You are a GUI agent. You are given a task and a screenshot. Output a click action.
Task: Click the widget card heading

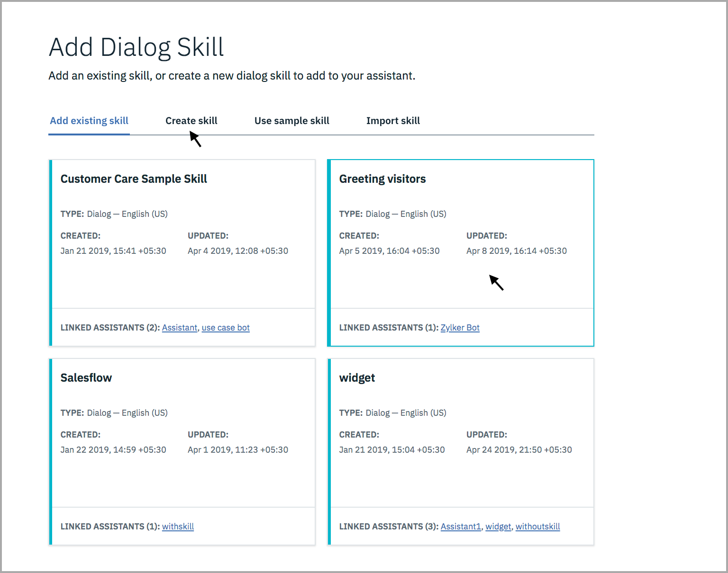coord(357,377)
